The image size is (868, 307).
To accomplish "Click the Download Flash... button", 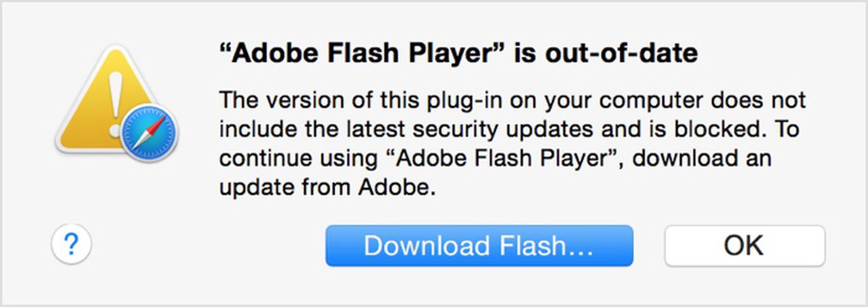I will tap(479, 246).
